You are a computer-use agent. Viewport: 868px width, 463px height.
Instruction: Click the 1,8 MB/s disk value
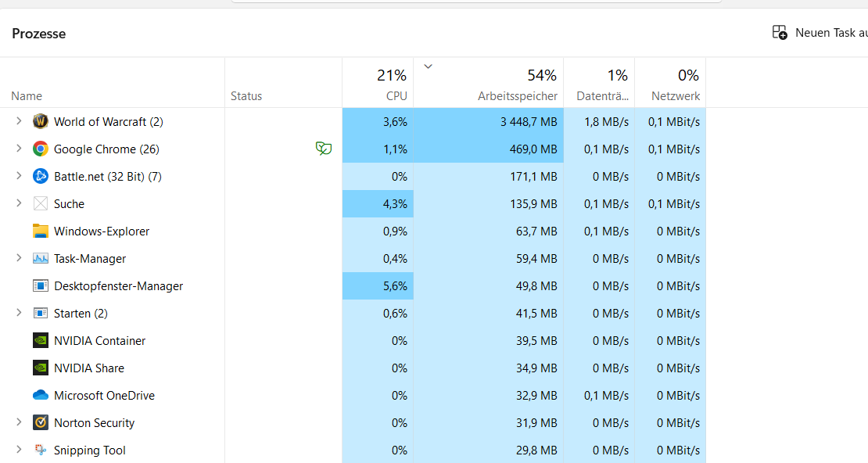click(607, 121)
